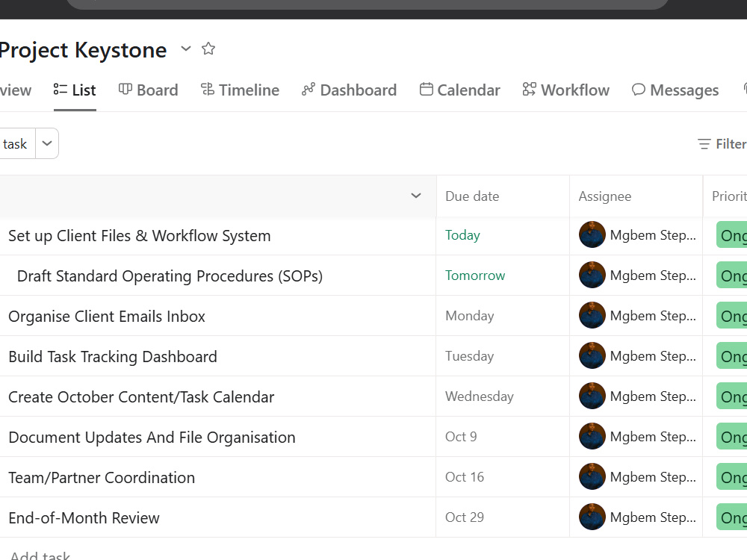The image size is (747, 560).
Task: Open the Calendar tab
Action: [459, 90]
